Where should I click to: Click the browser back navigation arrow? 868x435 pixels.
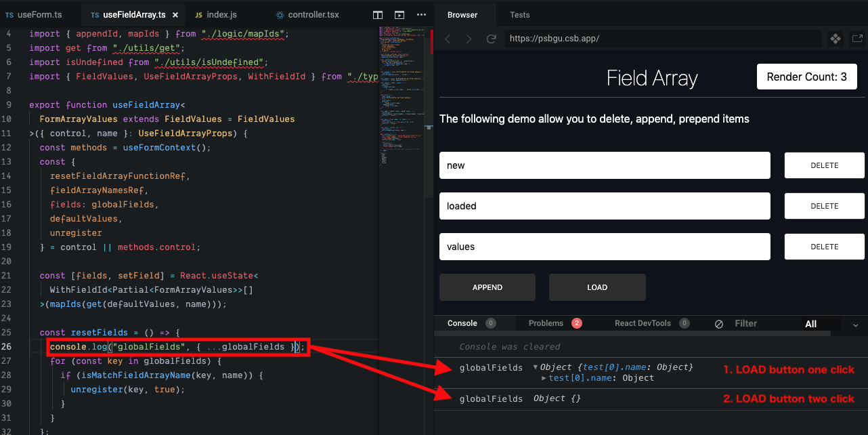(447, 39)
